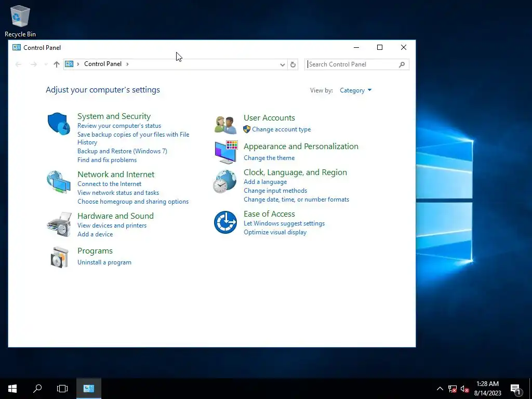Click the Control Panel breadcrumb
This screenshot has width=532, height=399.
pos(103,64)
